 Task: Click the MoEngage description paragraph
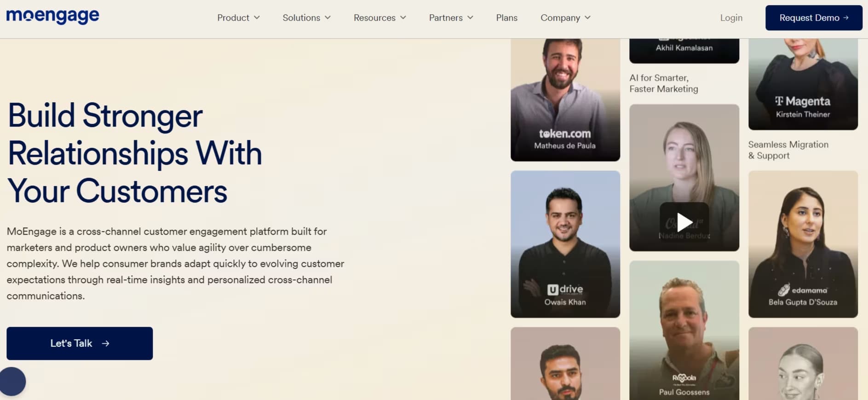click(x=175, y=264)
